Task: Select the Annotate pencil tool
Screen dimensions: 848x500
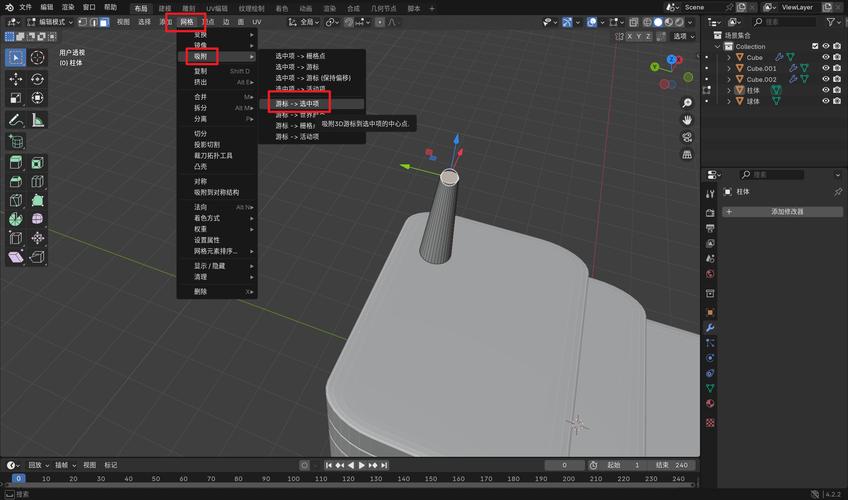Action: click(16, 119)
